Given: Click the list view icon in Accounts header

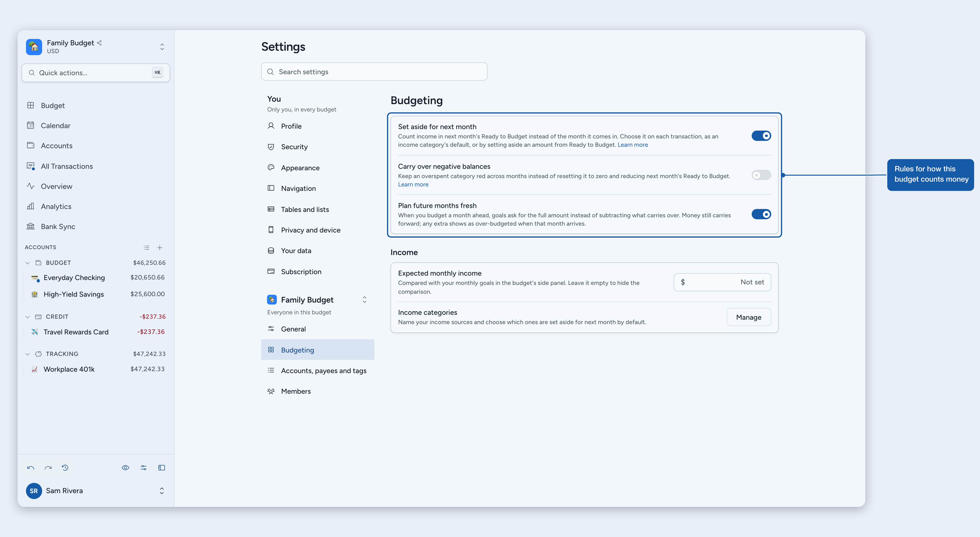Looking at the screenshot, I should 147,248.
